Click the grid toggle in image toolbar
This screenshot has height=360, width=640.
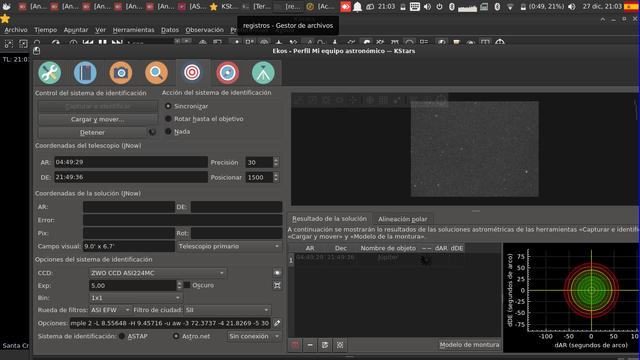(383, 100)
